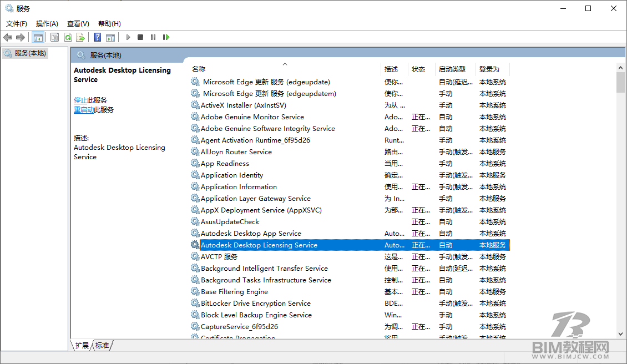Click gear icon beside Base Filtering Engine
The width and height of the screenshot is (627, 364).
tap(195, 292)
